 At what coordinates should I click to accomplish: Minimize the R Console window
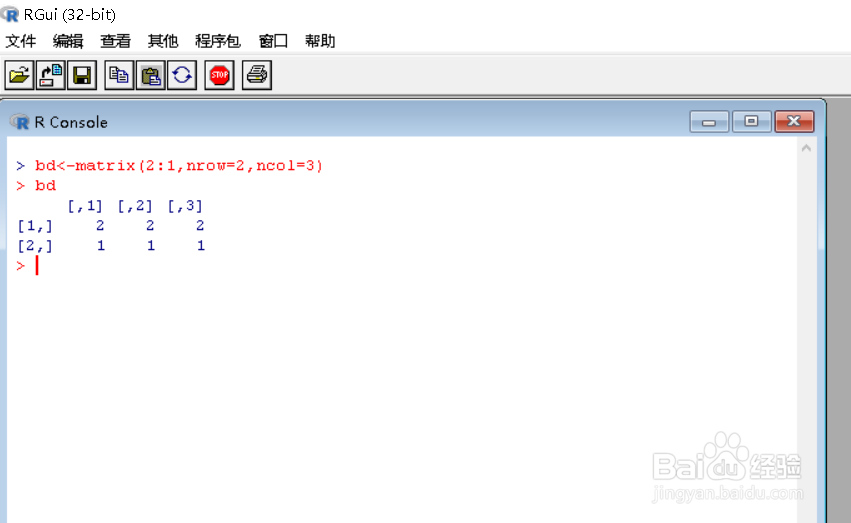[x=709, y=122]
